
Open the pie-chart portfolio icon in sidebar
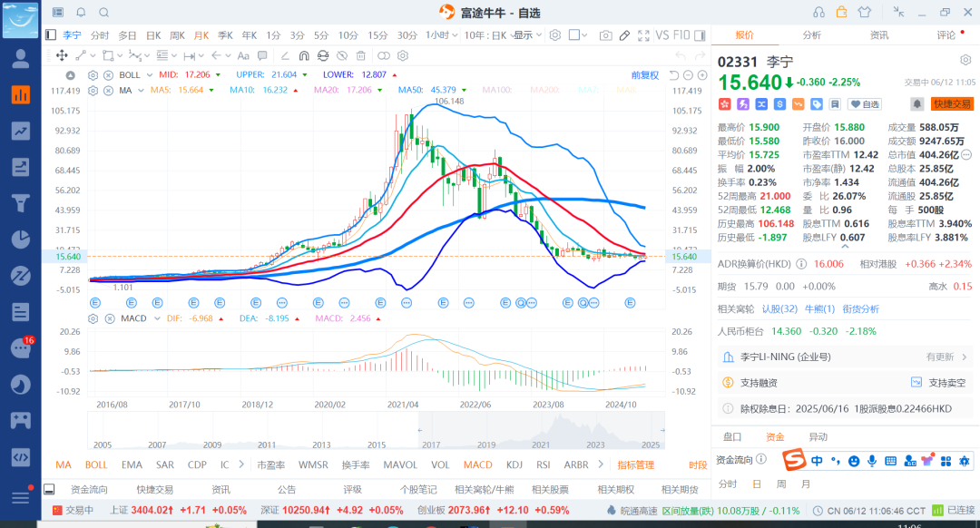pos(21,240)
